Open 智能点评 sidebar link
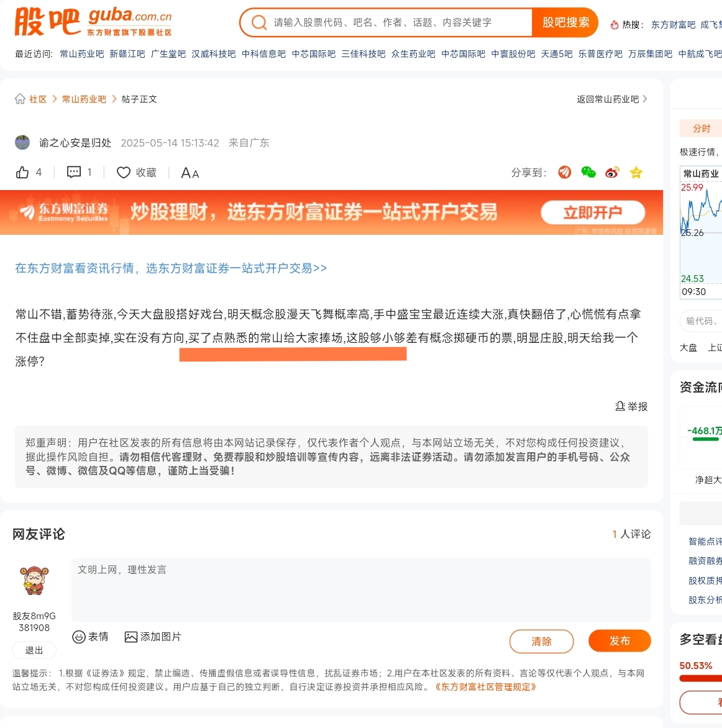Viewport: 722px width, 728px height. tap(705, 542)
